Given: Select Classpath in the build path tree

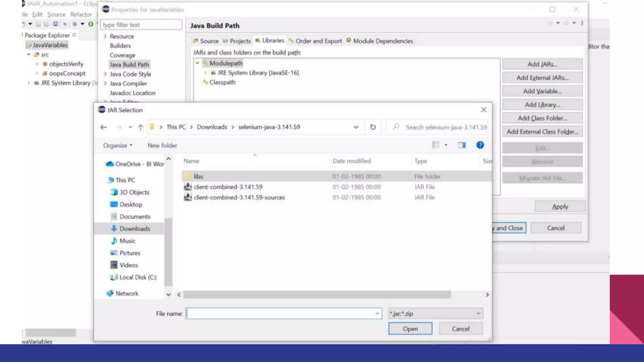Looking at the screenshot, I should [x=222, y=82].
